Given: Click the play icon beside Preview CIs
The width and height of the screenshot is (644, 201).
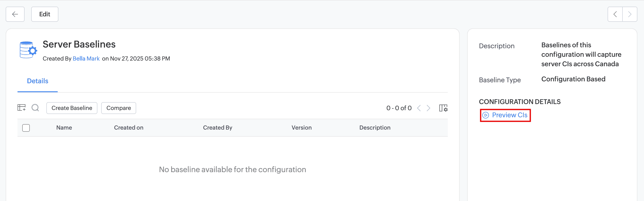Looking at the screenshot, I should pyautogui.click(x=485, y=115).
